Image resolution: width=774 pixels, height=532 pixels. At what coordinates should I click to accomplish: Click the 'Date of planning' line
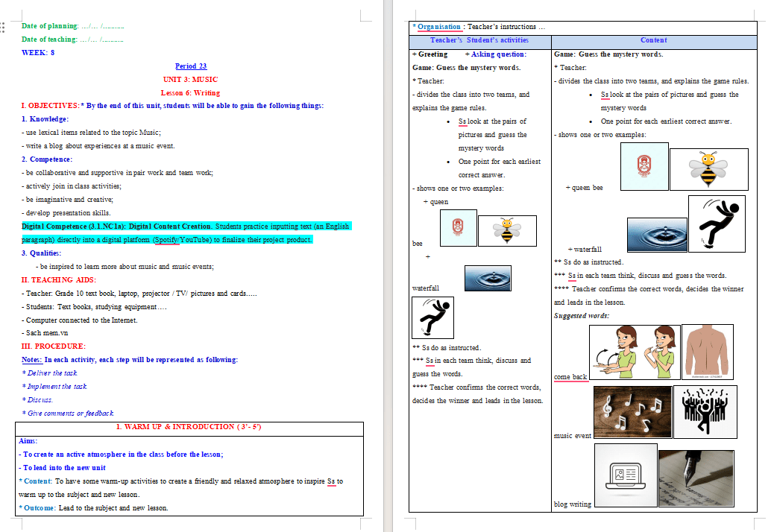point(72,26)
